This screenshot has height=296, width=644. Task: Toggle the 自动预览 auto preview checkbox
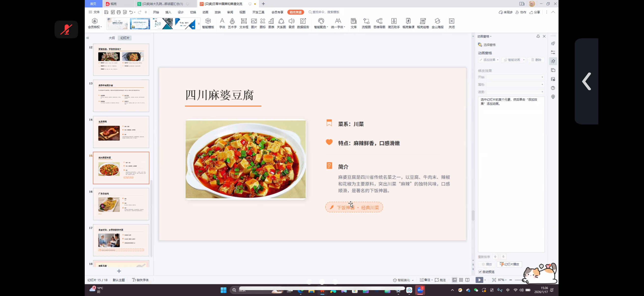click(x=480, y=272)
